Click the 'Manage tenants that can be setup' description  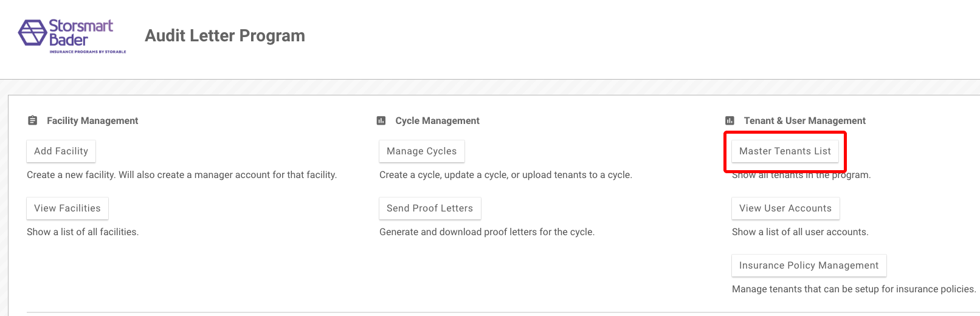[854, 289]
